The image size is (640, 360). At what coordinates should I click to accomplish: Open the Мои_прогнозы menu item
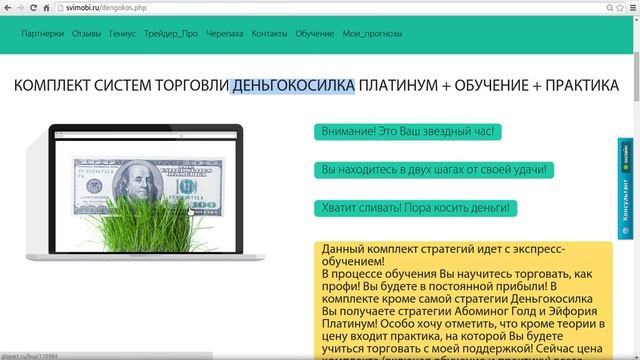(x=372, y=34)
